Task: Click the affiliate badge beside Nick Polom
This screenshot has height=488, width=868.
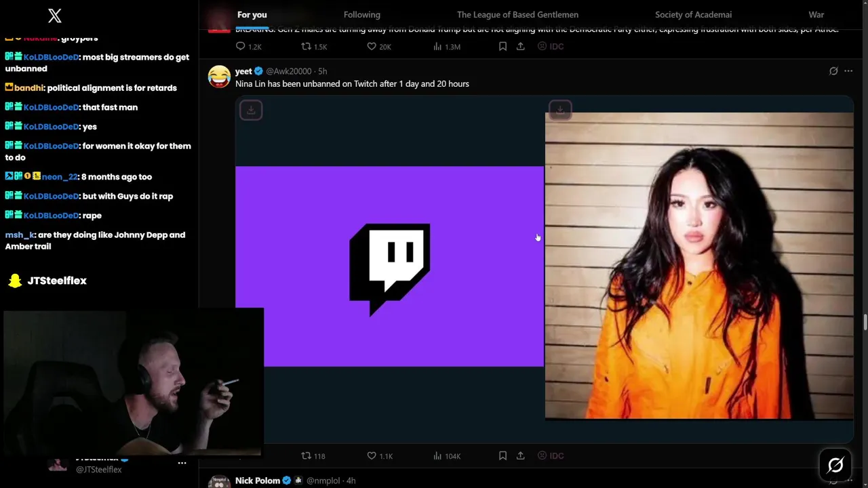Action: pyautogui.click(x=298, y=481)
